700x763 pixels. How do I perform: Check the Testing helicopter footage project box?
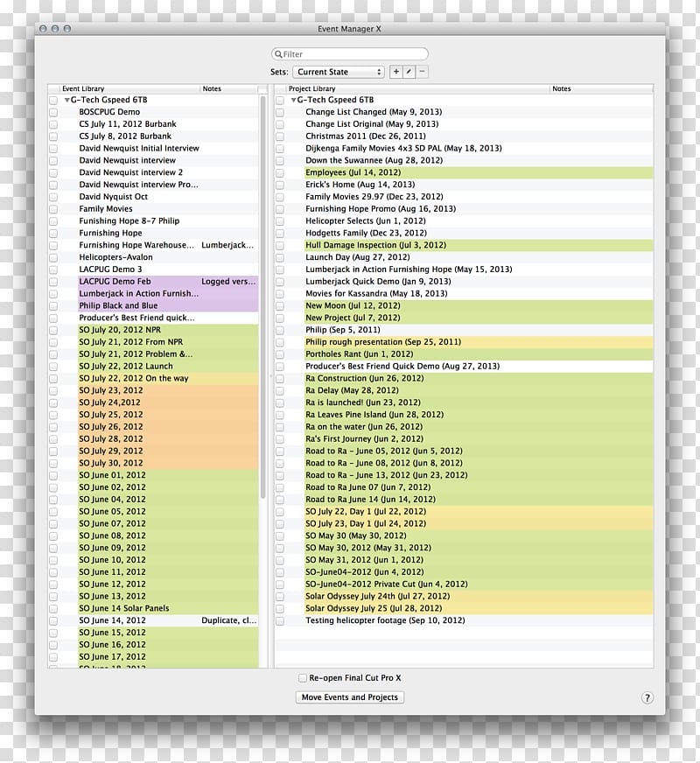[280, 621]
